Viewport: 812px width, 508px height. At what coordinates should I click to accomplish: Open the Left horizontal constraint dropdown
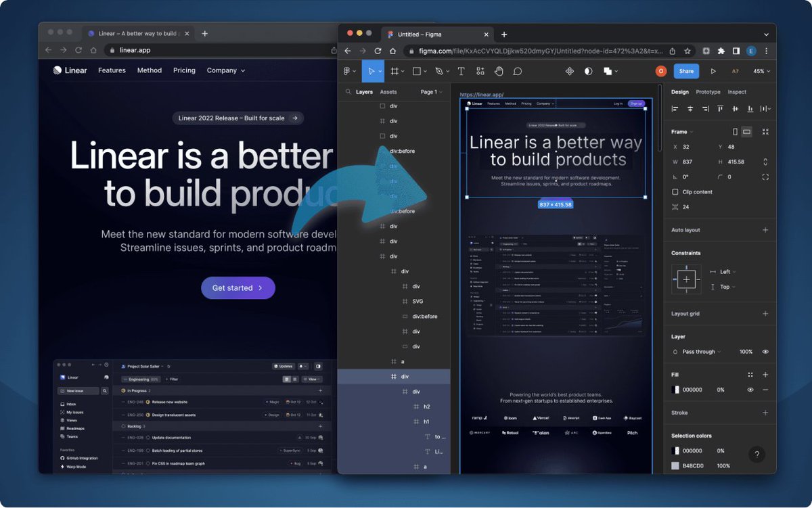(723, 272)
